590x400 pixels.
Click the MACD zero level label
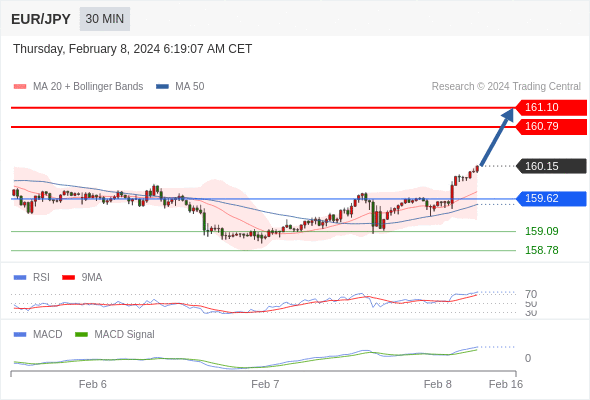pyautogui.click(x=528, y=358)
